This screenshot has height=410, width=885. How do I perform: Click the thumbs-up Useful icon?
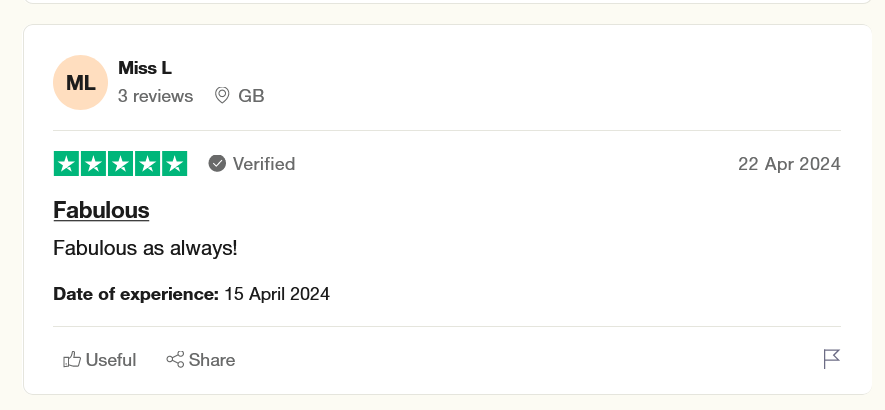click(72, 360)
